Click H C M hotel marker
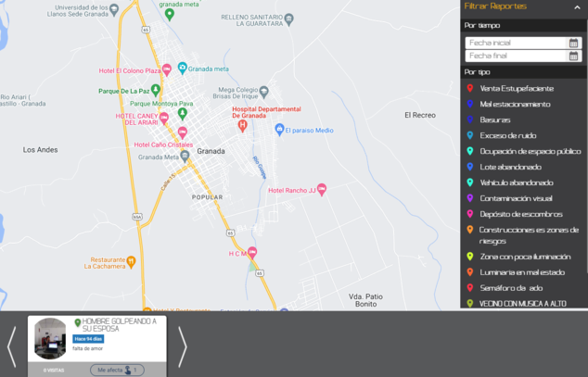Image resolution: width=588 pixels, height=377 pixels. coord(252,253)
